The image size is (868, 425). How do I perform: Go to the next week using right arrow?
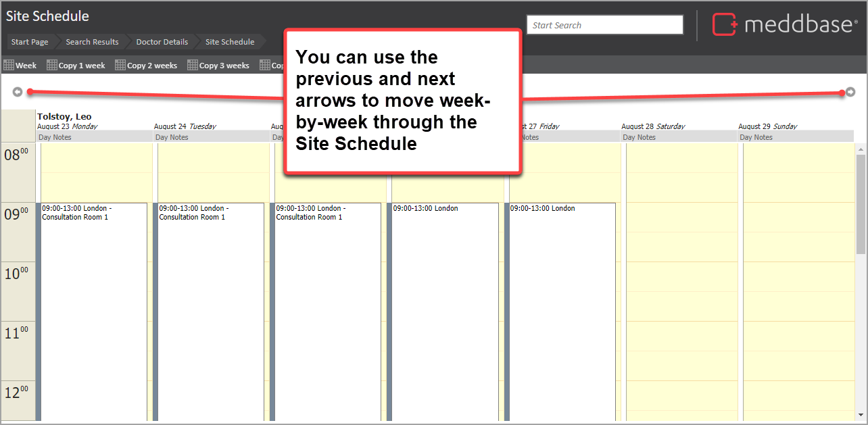coord(850,92)
